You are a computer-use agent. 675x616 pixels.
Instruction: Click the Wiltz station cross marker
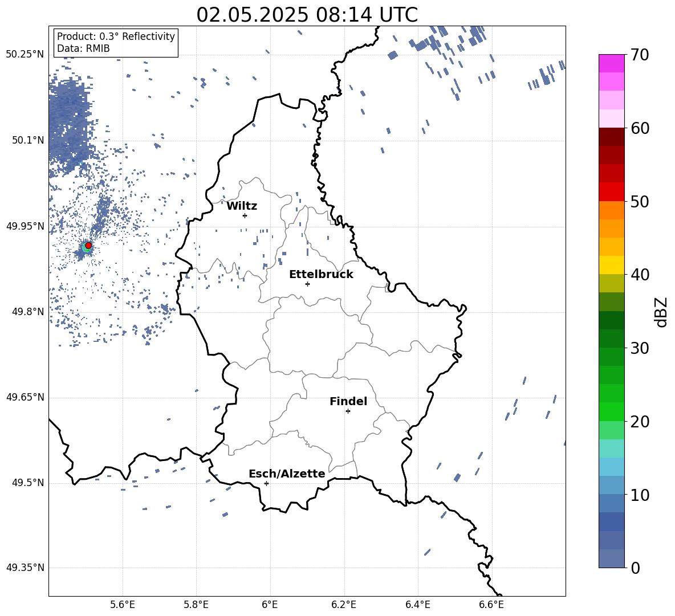click(245, 215)
